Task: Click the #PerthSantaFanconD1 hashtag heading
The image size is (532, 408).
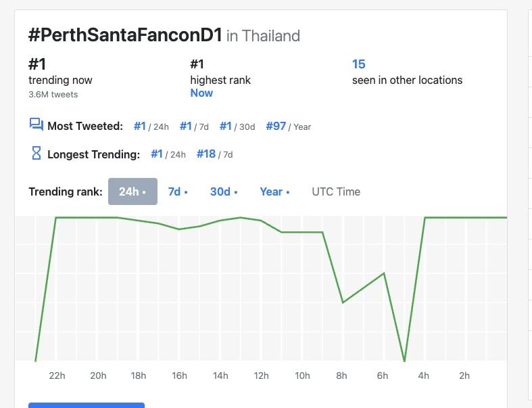Action: pyautogui.click(x=125, y=35)
